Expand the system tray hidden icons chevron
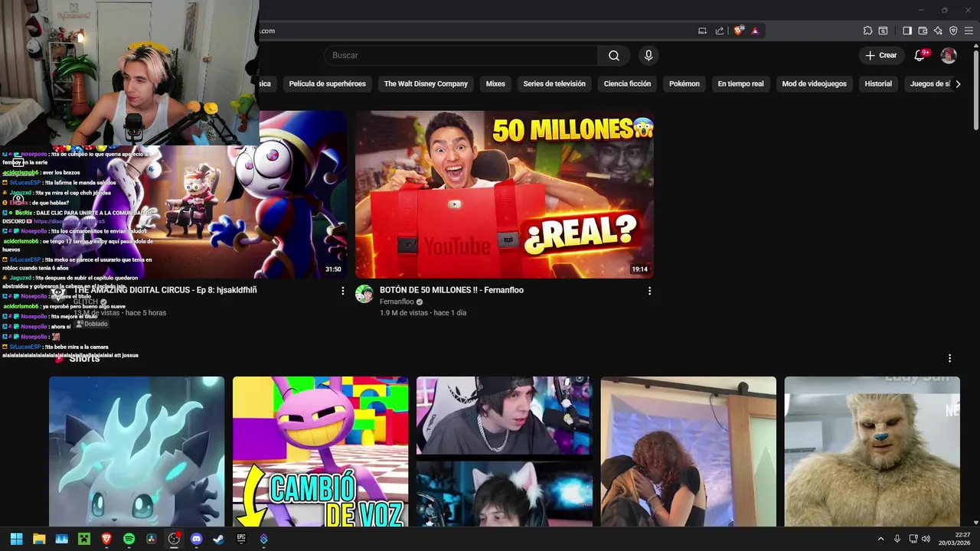 tap(880, 539)
